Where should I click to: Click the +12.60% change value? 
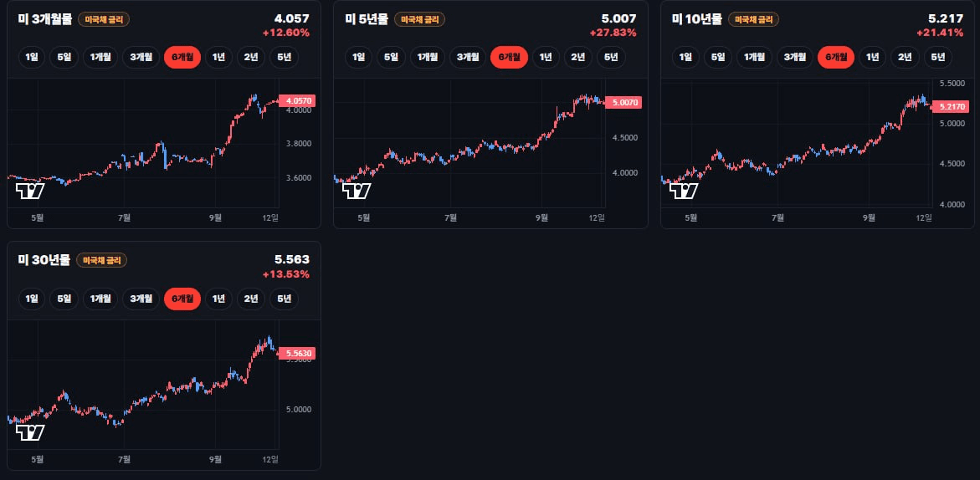click(x=285, y=33)
